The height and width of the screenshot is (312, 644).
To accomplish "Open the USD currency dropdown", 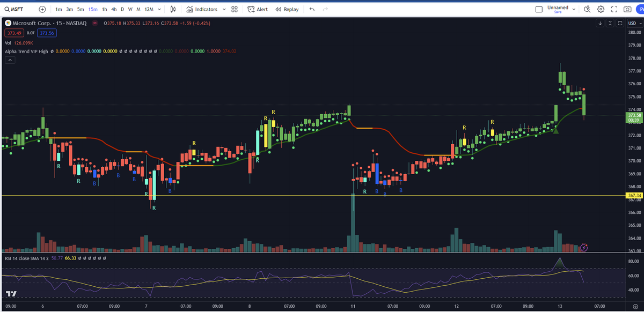I will [x=635, y=23].
